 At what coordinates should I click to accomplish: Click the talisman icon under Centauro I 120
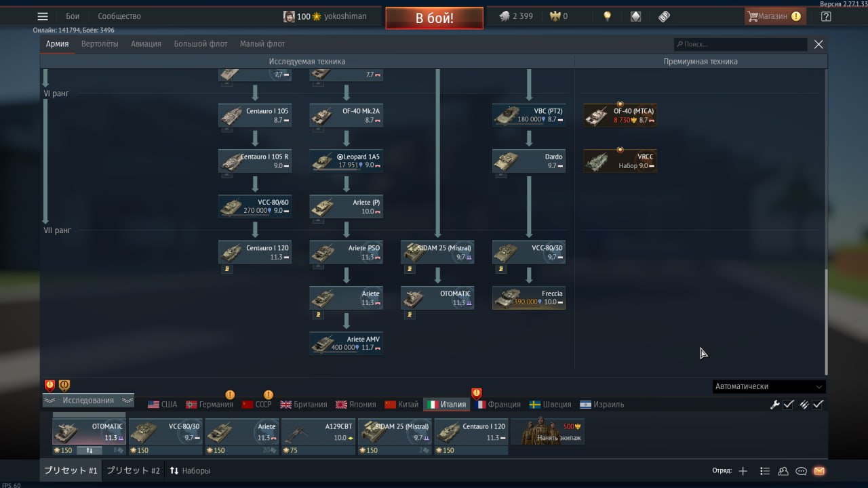point(228,269)
